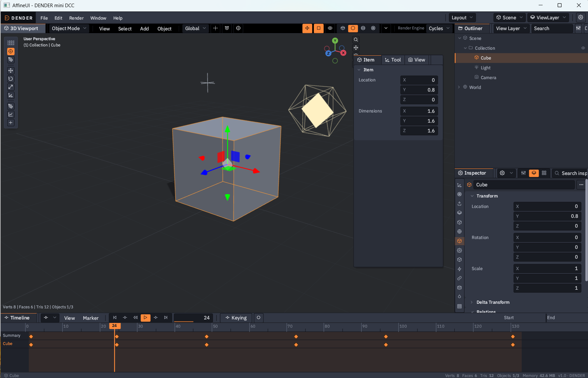Open the Tool properties tab icon in Inspector
Image resolution: width=588 pixels, height=378 pixels.
[459, 185]
